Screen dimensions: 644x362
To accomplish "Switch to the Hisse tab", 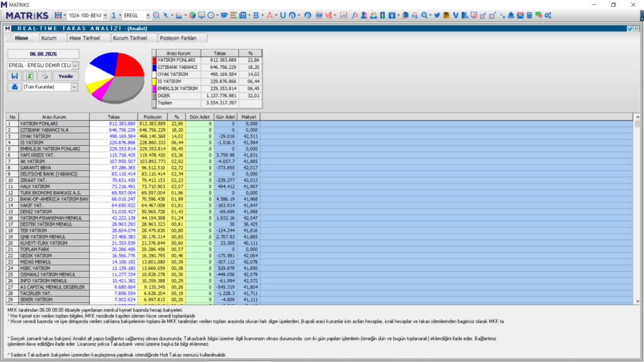I will pos(22,38).
